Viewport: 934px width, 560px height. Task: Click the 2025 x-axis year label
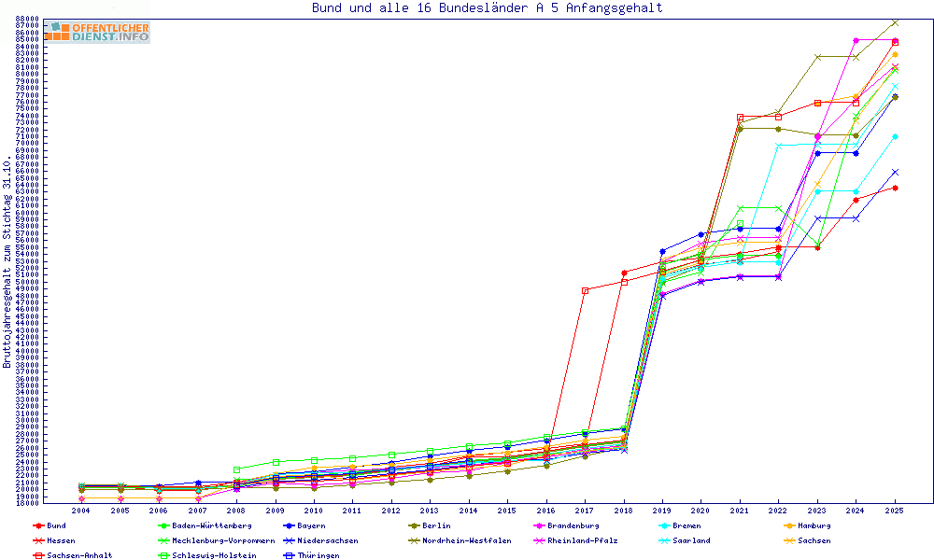pyautogui.click(x=895, y=511)
